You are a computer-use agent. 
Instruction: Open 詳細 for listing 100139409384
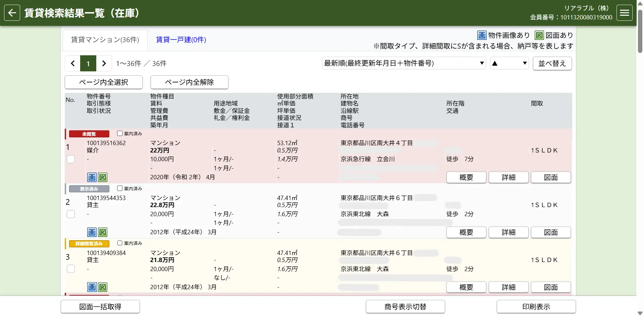pos(508,287)
